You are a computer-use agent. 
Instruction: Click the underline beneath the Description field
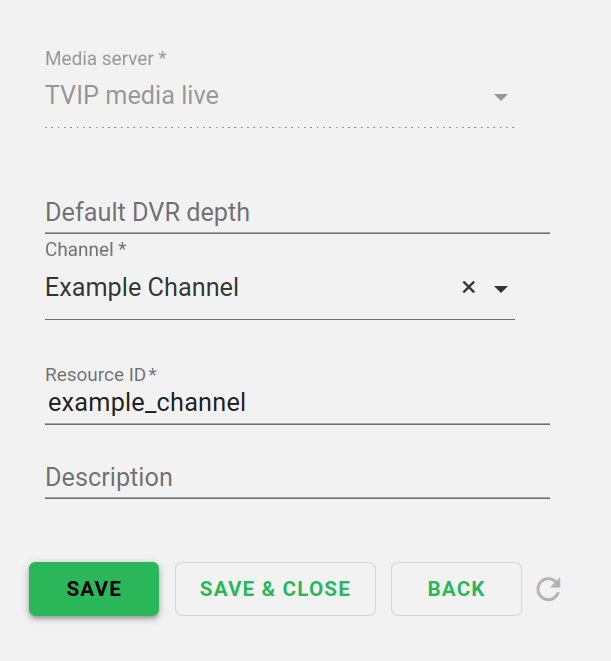click(297, 497)
